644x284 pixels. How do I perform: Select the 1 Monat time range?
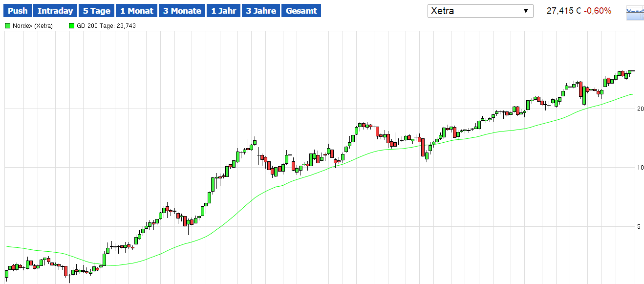click(136, 11)
